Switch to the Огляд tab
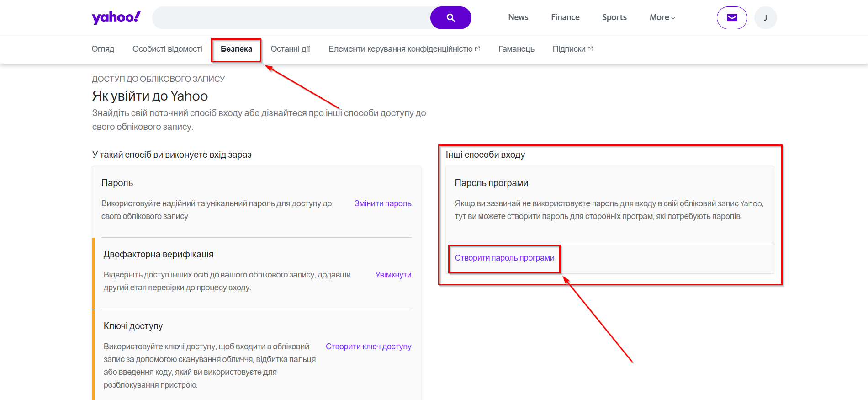Image resolution: width=868 pixels, height=400 pixels. (103, 49)
